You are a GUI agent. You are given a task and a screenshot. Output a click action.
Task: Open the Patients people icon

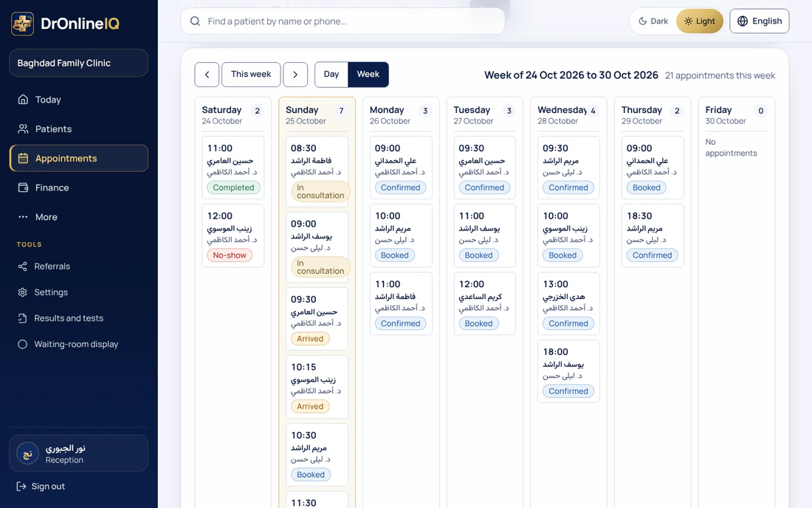coord(23,129)
